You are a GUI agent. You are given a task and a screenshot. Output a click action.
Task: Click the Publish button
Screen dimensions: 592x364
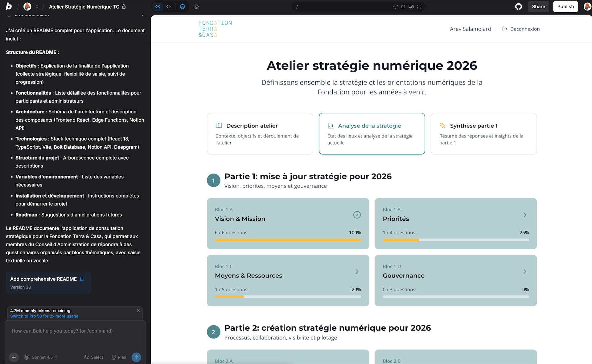pos(565,6)
